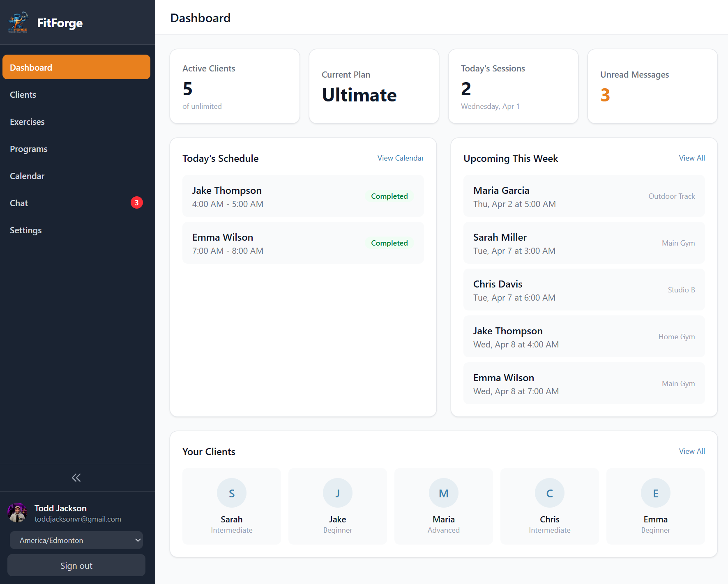
Task: Click Jake Thompson's Completed status badge
Action: [x=389, y=196]
